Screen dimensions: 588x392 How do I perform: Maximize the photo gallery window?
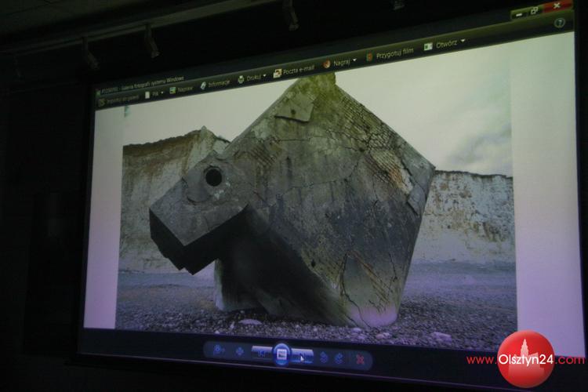(x=535, y=10)
